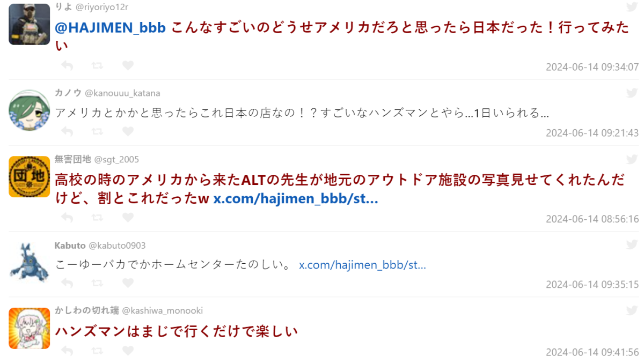This screenshot has width=644, height=364.
Task: Click the 無害団地 profile avatar
Action: click(30, 176)
